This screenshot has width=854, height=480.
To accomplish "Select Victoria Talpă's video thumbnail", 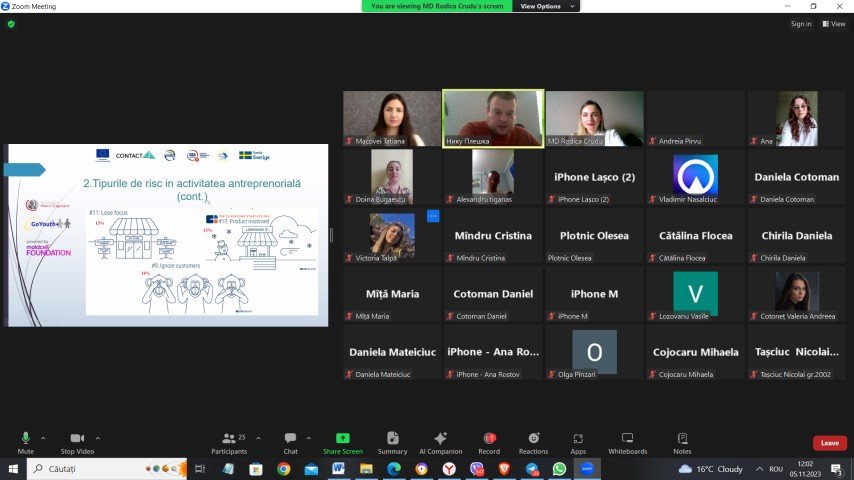I will pos(392,235).
